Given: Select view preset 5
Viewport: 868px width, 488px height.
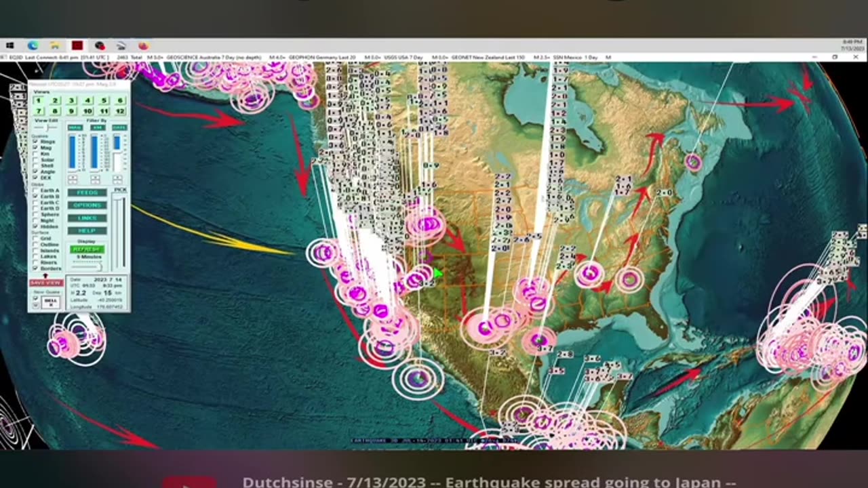Looking at the screenshot, I should click(104, 100).
